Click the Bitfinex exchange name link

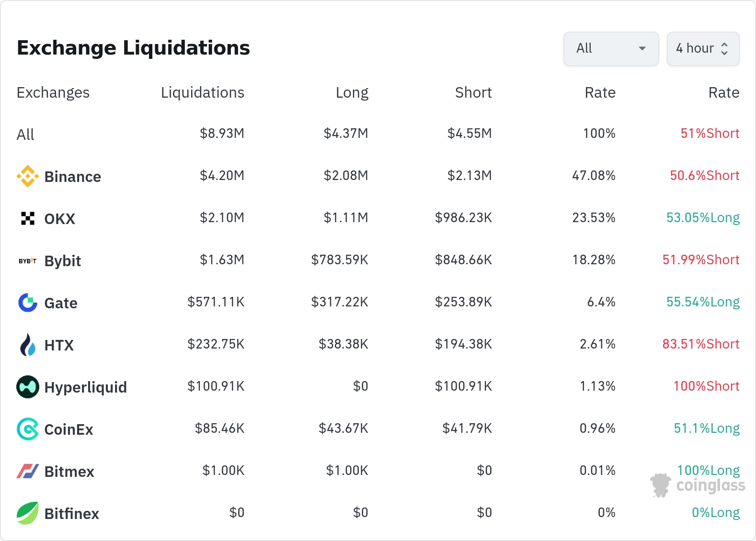coord(71,514)
